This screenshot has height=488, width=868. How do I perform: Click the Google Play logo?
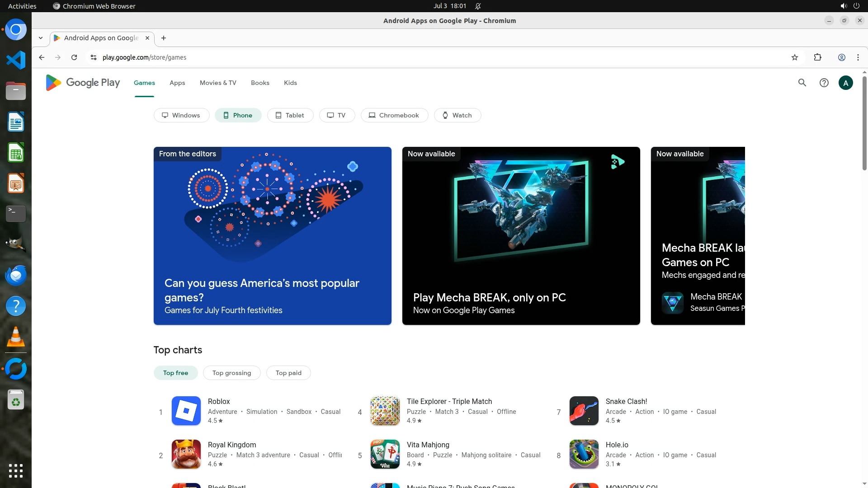click(x=83, y=83)
